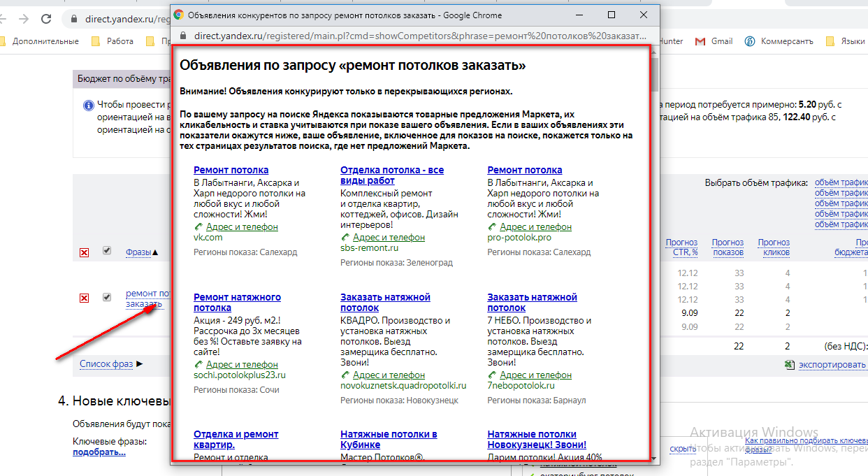Sort by Прогноз показов column header
Screen dimensions: 868x476
pyautogui.click(x=728, y=247)
